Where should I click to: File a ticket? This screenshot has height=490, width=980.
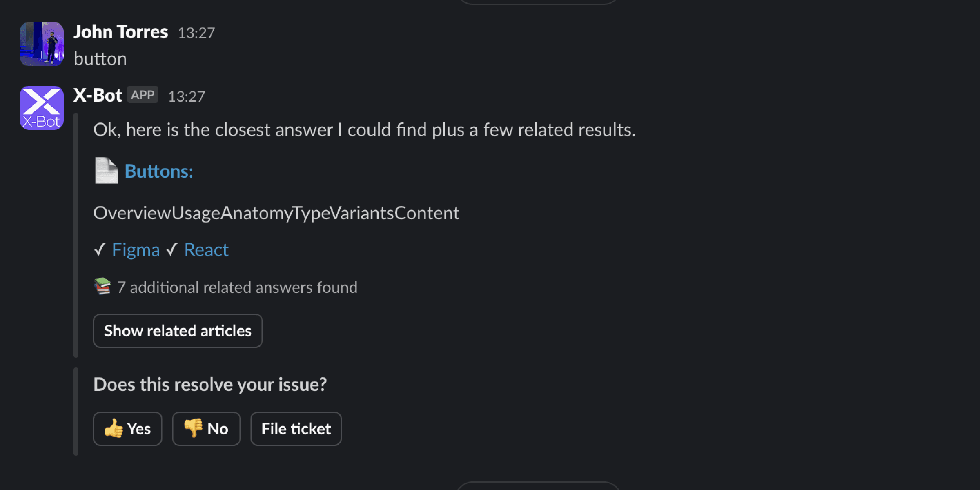click(296, 429)
